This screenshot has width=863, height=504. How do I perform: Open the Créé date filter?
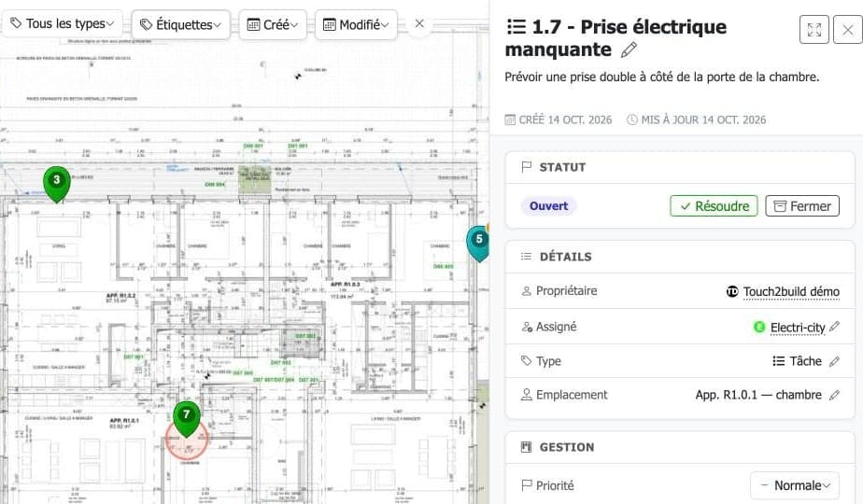tap(273, 24)
